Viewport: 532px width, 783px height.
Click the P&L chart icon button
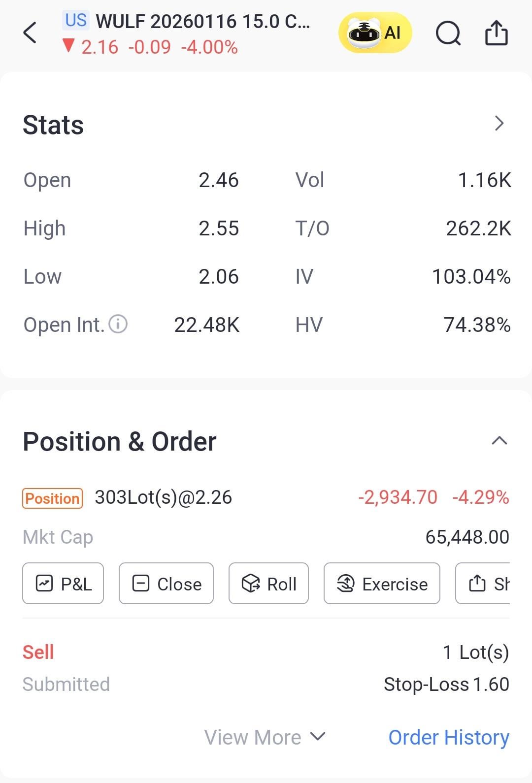[x=63, y=584]
